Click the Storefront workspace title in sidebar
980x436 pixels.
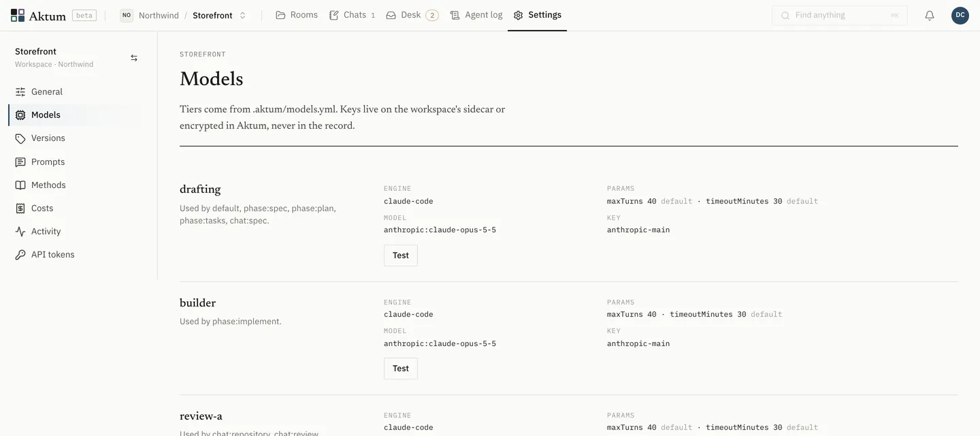35,52
